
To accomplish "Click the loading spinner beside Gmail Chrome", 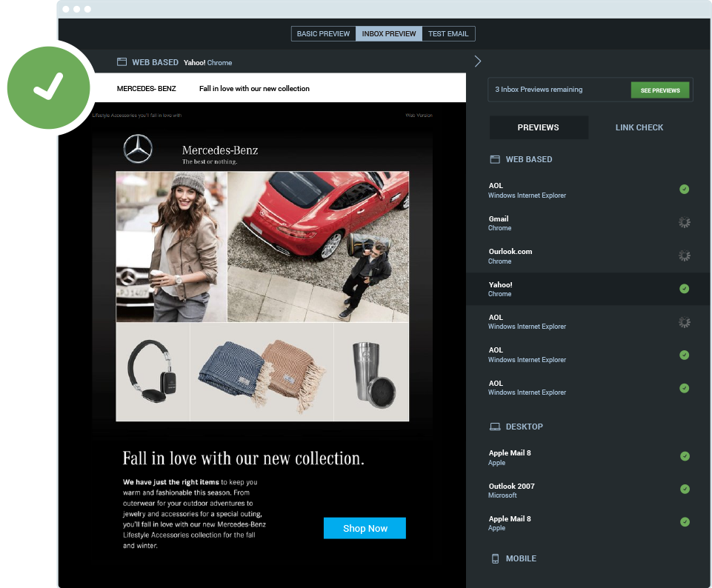I will pos(685,222).
